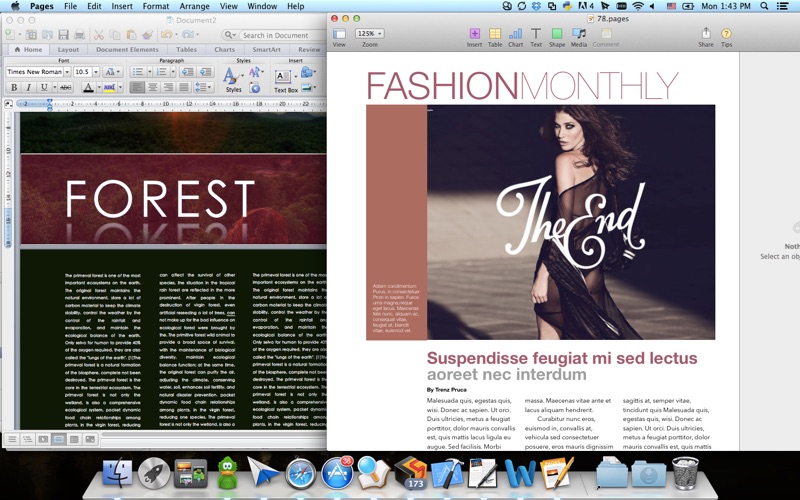Click FOREST title in Word document
The height and width of the screenshot is (500, 800).
161,198
